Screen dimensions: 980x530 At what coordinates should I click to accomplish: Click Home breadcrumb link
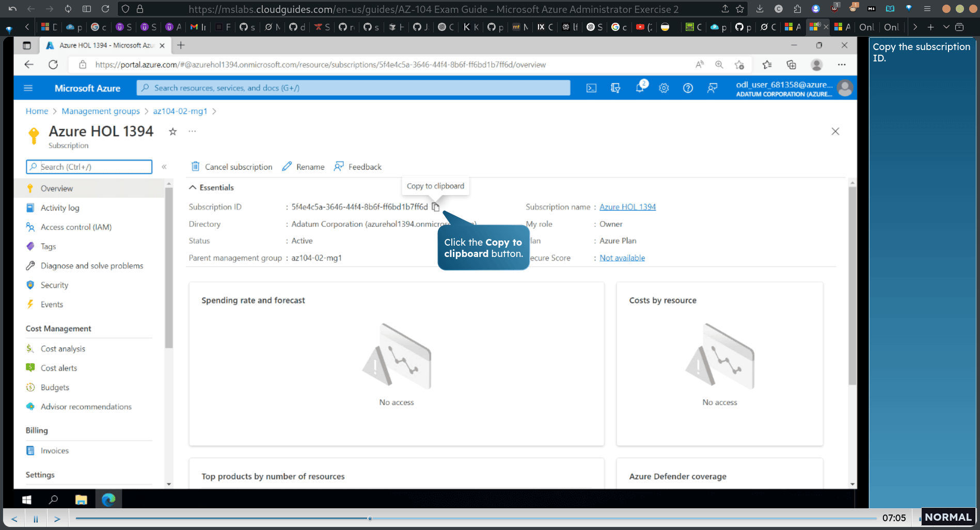(37, 111)
